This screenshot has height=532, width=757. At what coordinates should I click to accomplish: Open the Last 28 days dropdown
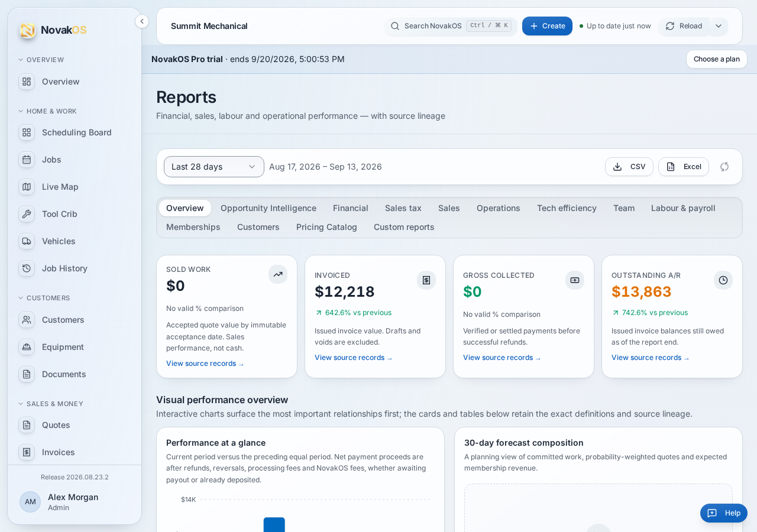coord(214,167)
